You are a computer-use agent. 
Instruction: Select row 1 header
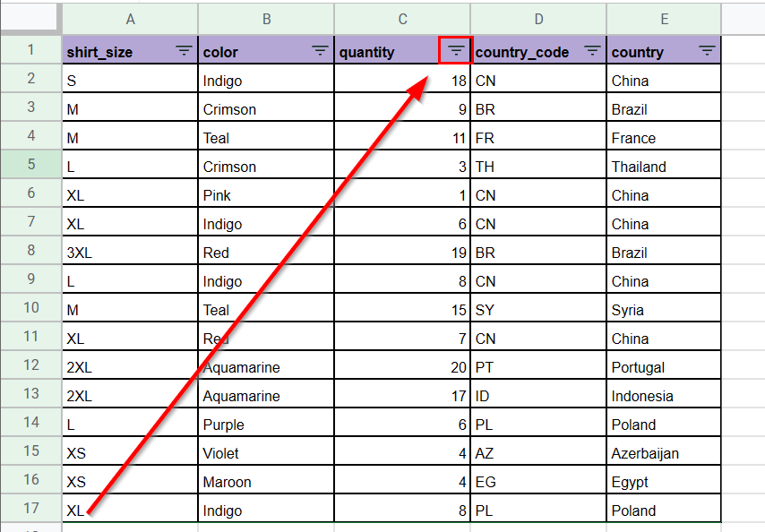(30, 50)
